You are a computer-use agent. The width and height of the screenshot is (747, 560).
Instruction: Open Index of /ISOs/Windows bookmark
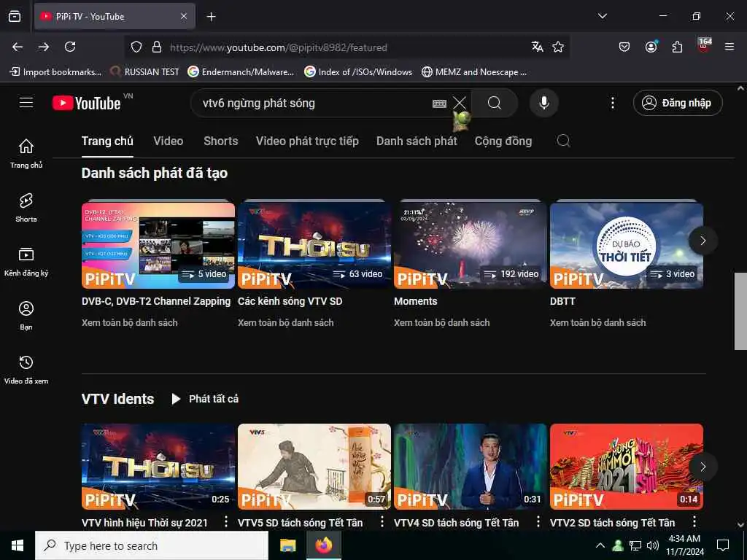click(358, 72)
